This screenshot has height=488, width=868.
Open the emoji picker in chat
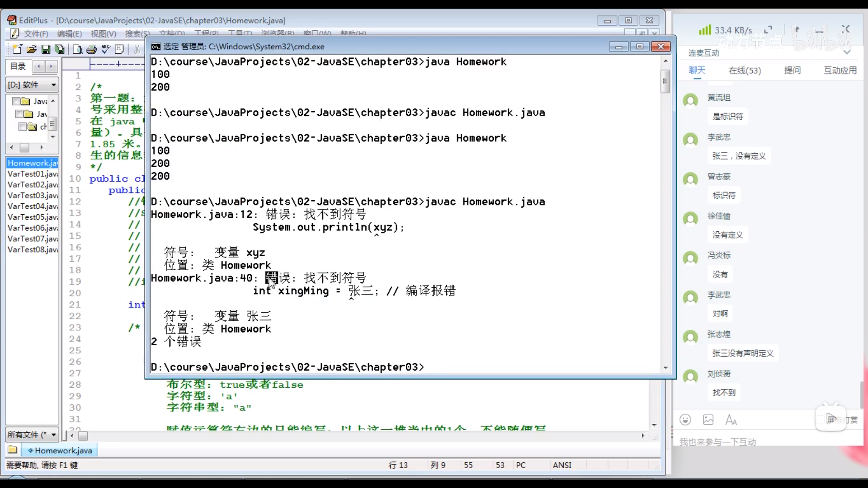[x=685, y=420]
